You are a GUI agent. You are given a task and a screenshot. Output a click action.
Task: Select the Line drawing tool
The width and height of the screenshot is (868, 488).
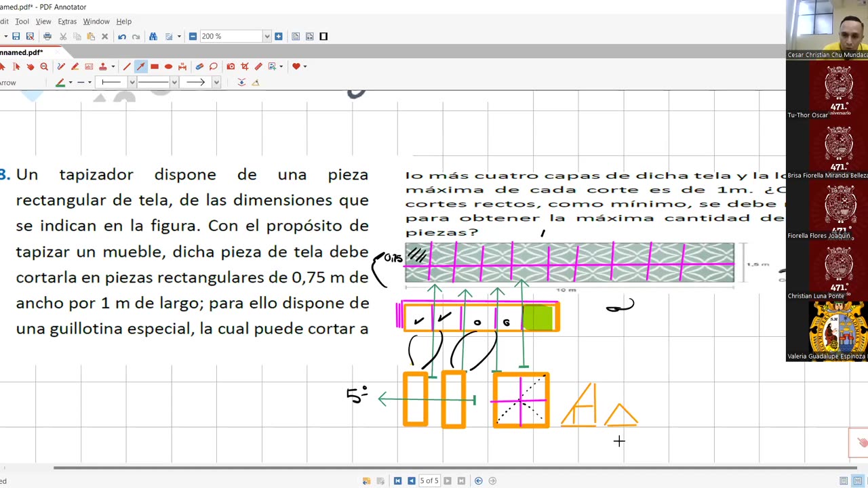tap(126, 66)
